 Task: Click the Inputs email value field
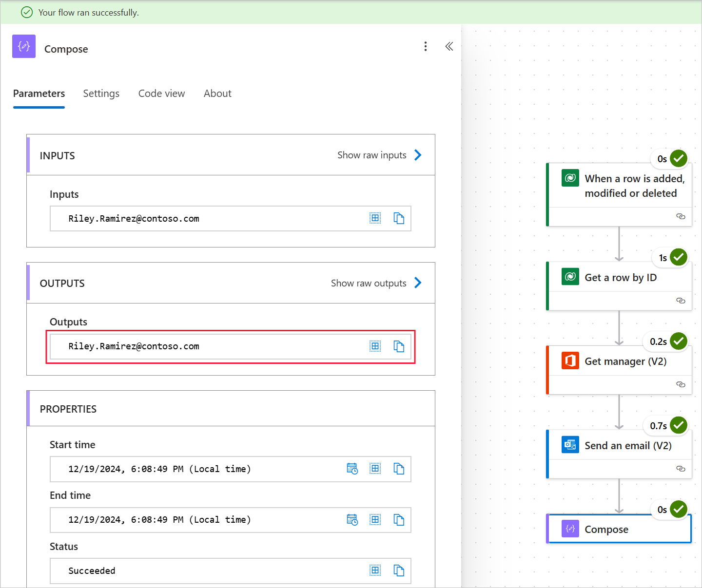(231, 218)
